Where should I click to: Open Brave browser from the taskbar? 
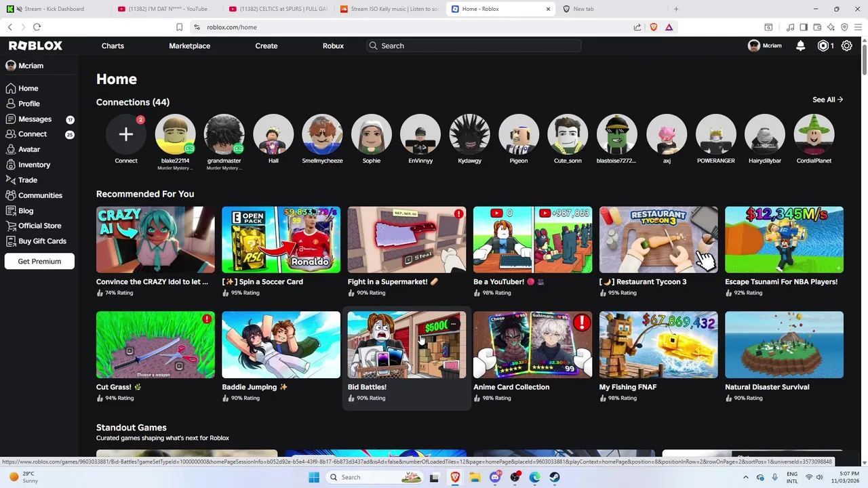[x=456, y=477]
